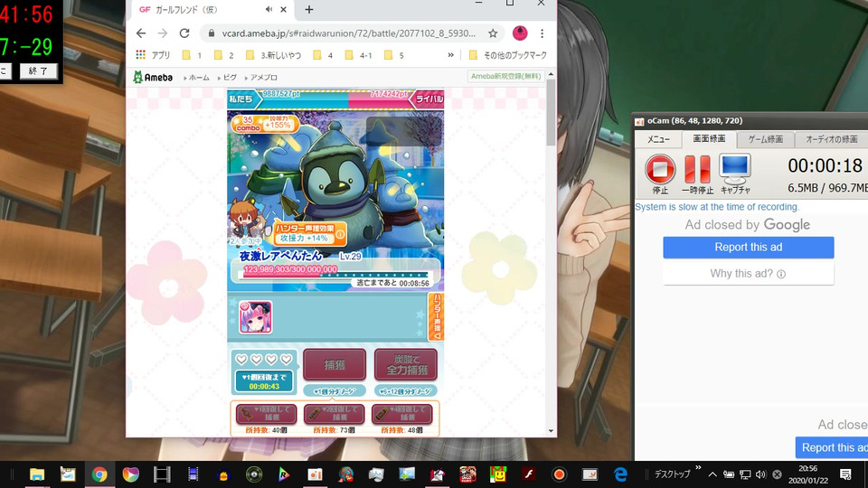Image resolution: width=868 pixels, height=488 pixels.
Task: Open Flash icon in taskbar
Action: (x=528, y=474)
